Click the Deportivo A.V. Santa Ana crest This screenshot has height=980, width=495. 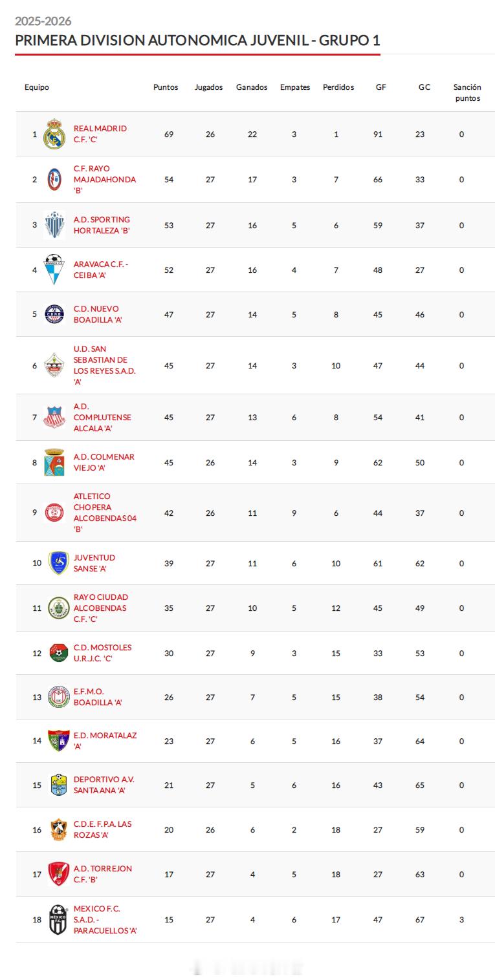point(58,785)
